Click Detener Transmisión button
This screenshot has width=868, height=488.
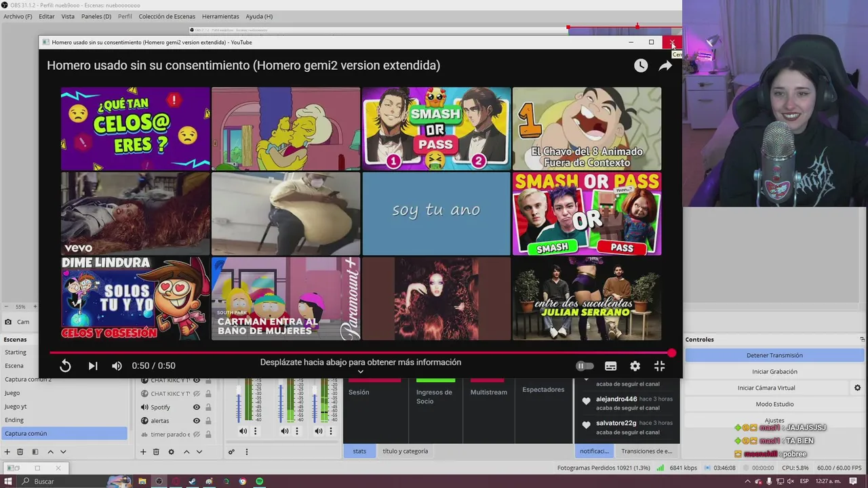click(x=774, y=355)
